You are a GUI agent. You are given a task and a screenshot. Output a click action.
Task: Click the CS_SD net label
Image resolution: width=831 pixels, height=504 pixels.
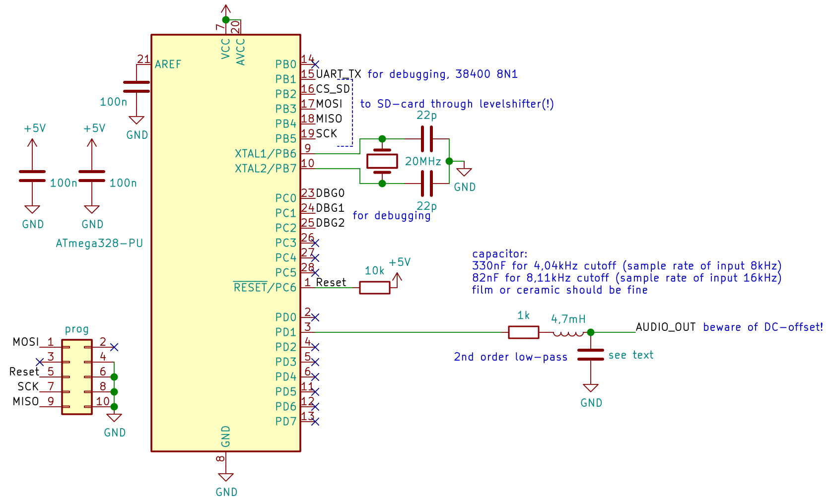pos(333,89)
